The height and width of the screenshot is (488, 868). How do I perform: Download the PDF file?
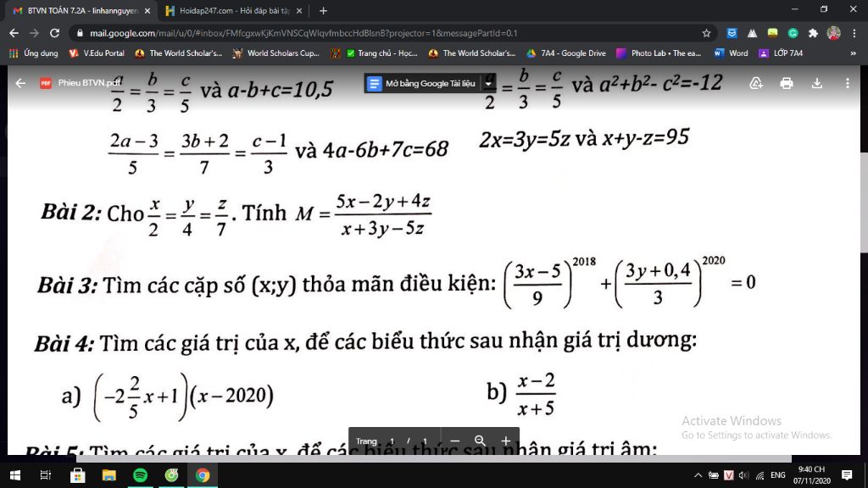(816, 83)
